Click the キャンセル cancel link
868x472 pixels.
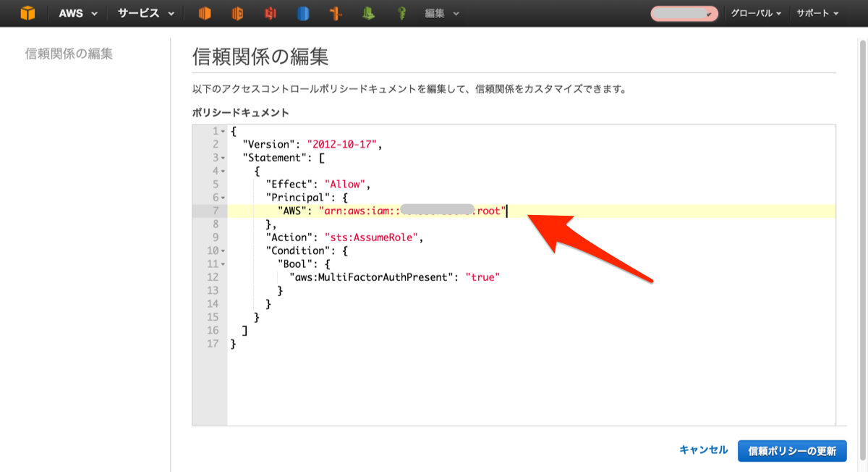(703, 450)
